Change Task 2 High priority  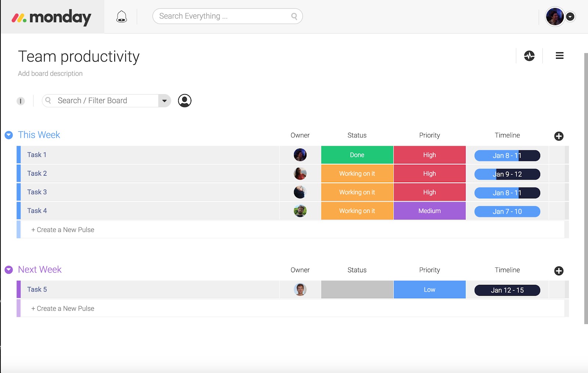[430, 173]
